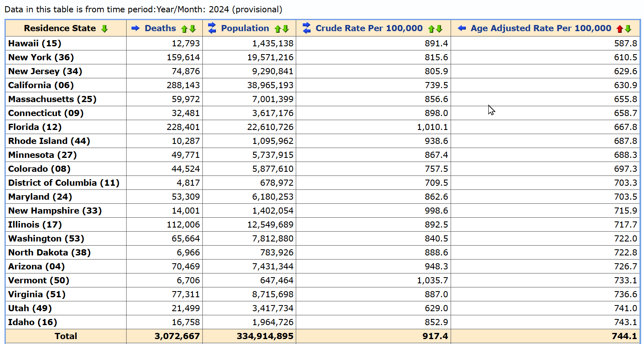
Task: Click the Total row label
Action: click(66, 336)
